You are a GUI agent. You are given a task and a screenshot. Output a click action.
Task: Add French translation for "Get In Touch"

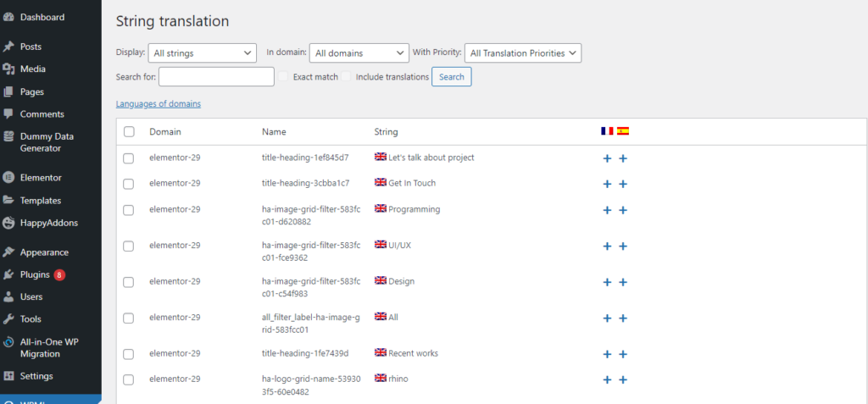click(x=607, y=185)
